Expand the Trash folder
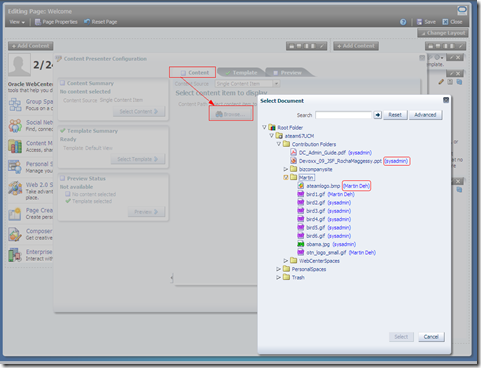 coord(279,277)
